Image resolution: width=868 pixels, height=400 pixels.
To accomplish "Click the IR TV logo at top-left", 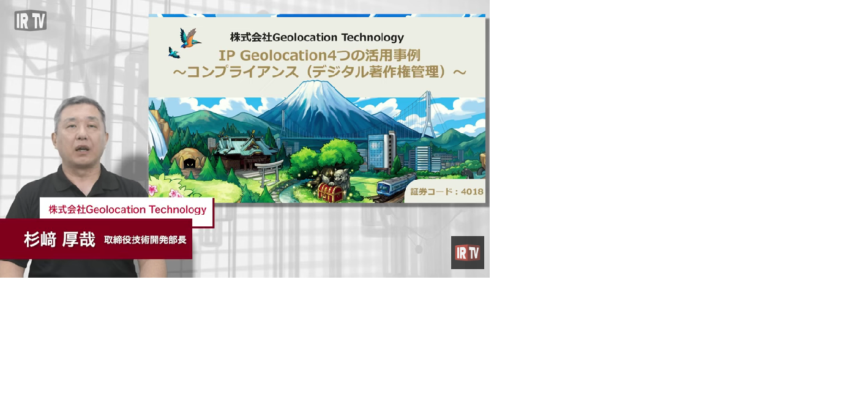I will pyautogui.click(x=31, y=20).
